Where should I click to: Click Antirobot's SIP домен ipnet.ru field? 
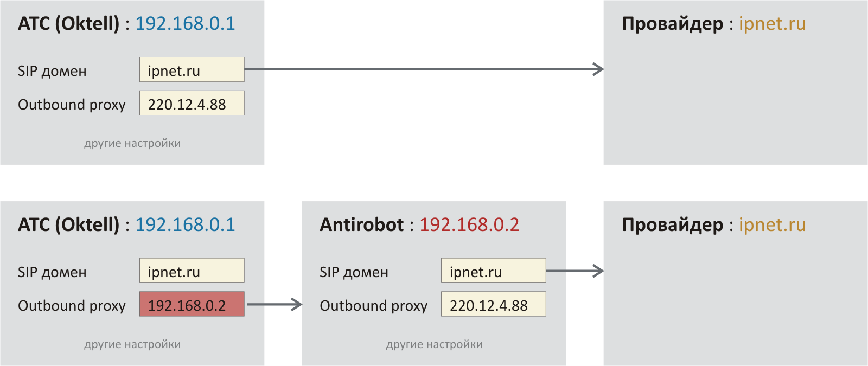pos(493,271)
